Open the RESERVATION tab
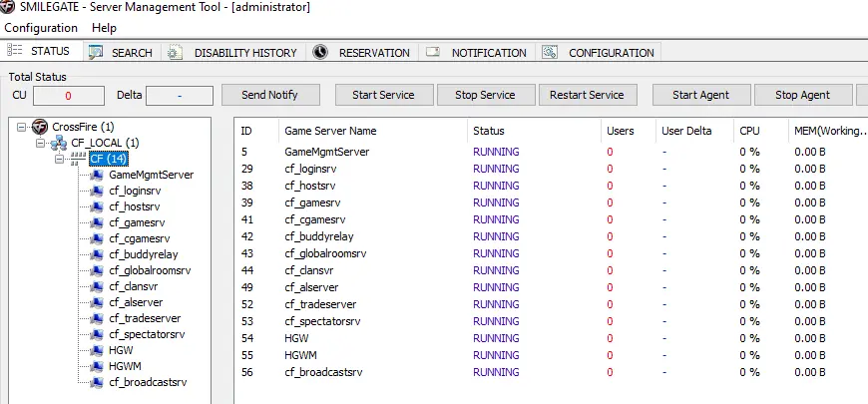This screenshot has height=404, width=868. (362, 53)
